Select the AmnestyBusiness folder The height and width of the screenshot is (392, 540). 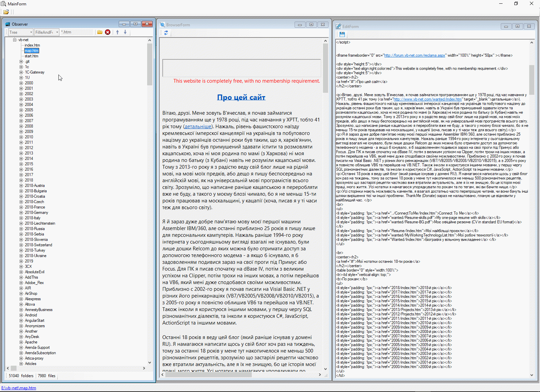click(39, 310)
